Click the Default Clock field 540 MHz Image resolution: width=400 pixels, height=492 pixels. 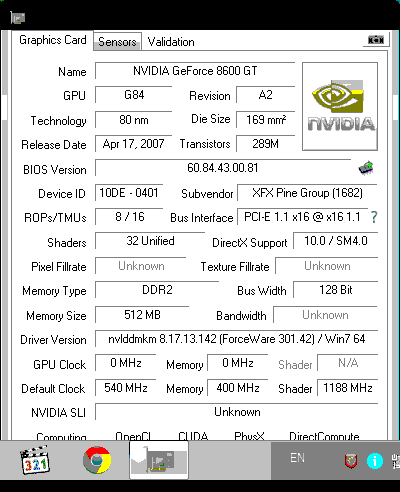[x=126, y=388]
